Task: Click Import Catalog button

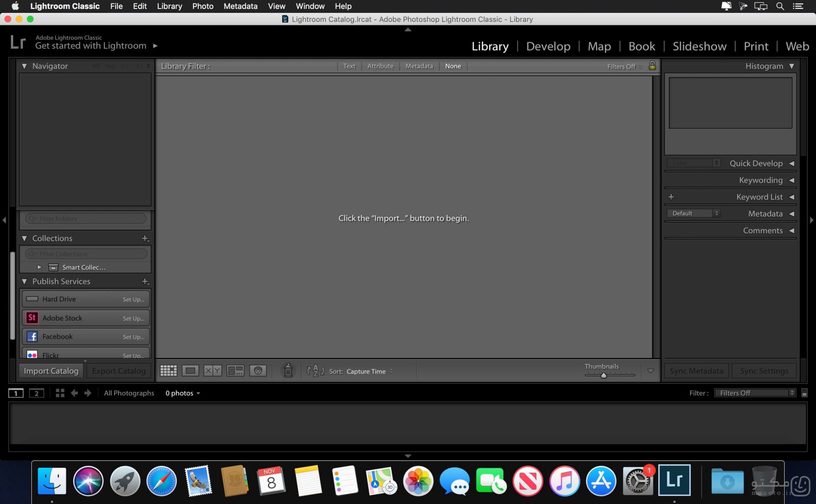Action: pos(51,371)
